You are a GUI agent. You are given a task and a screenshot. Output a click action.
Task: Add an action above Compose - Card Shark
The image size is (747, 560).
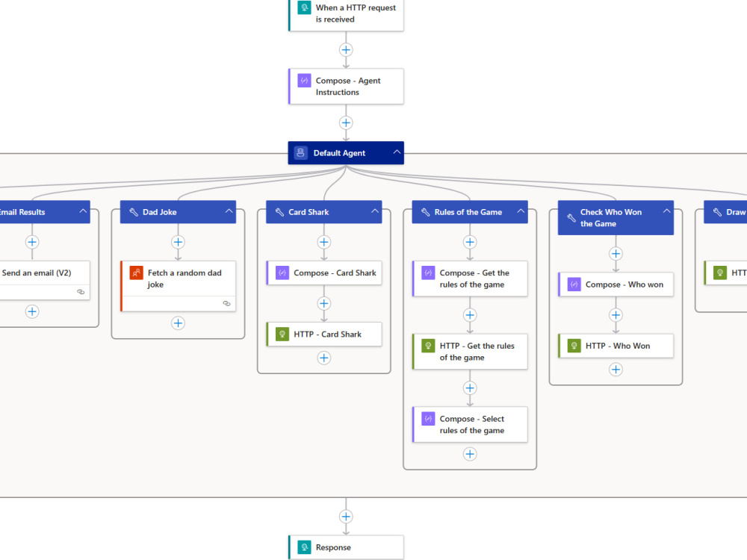point(324,242)
